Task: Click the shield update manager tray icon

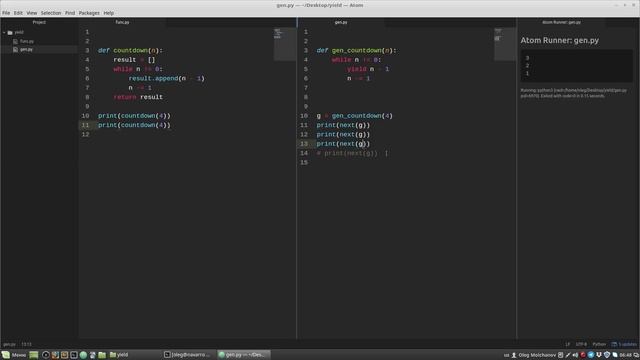Action: [x=607, y=355]
